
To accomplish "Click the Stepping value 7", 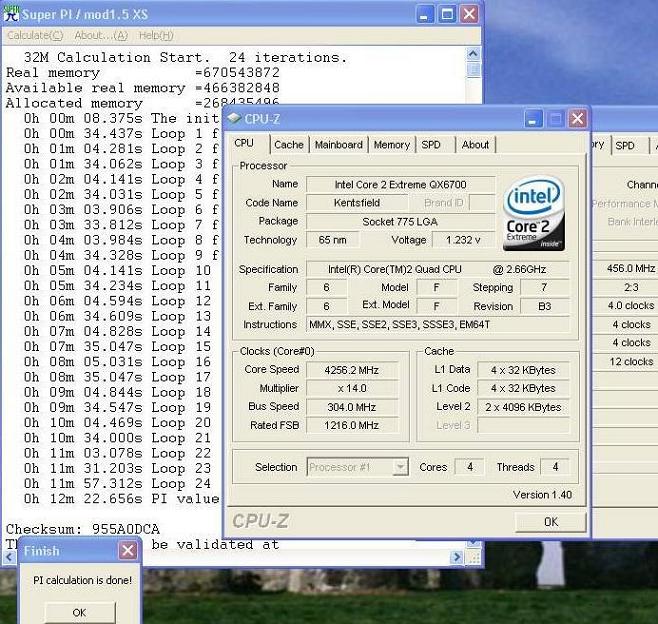I will click(544, 287).
